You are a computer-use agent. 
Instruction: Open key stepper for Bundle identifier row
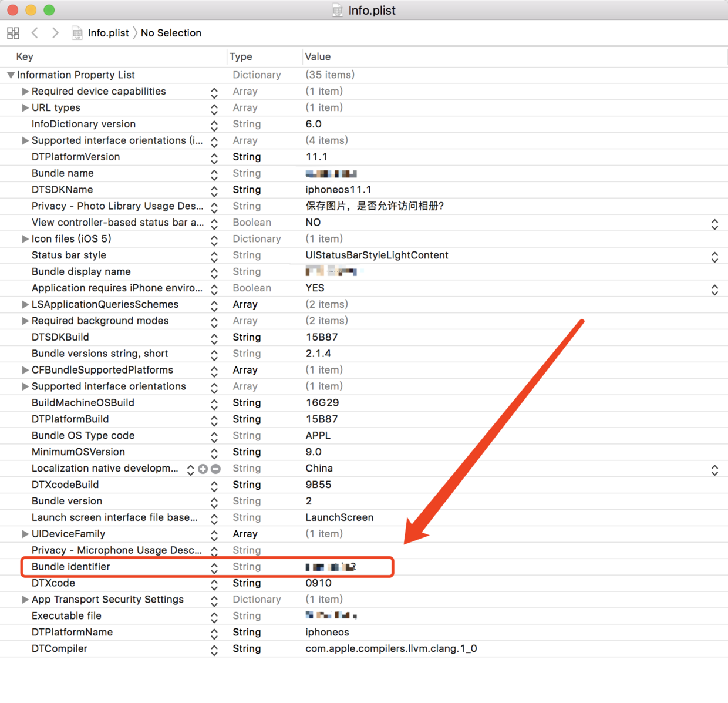click(214, 569)
